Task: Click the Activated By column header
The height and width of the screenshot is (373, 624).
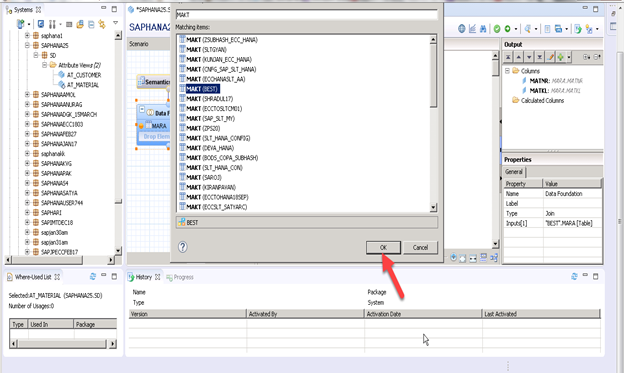Action: tap(305, 314)
